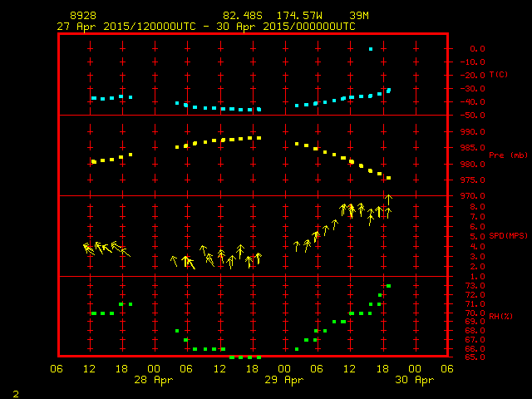
Task: Click the outlier cyan temperature point at 0.0
Action: click(x=371, y=49)
